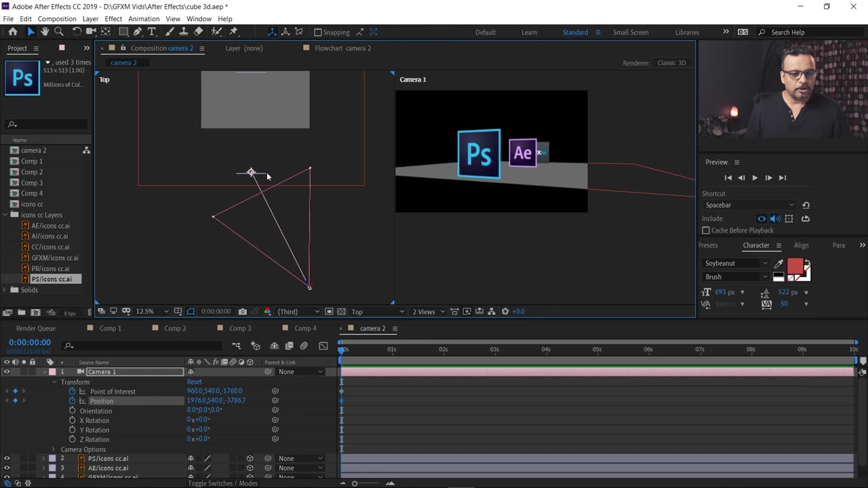Jump to first frame in Preview panel
Image resolution: width=868 pixels, height=488 pixels.
pos(728,178)
